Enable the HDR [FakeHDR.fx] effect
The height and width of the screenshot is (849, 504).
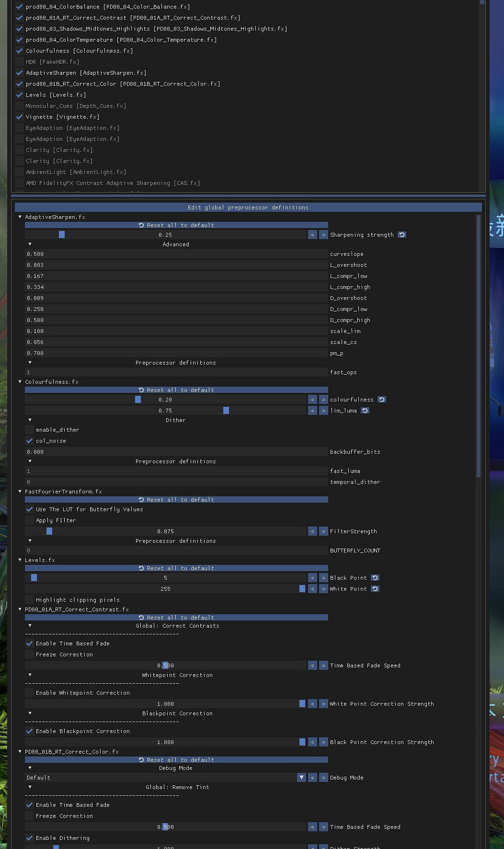[20, 62]
